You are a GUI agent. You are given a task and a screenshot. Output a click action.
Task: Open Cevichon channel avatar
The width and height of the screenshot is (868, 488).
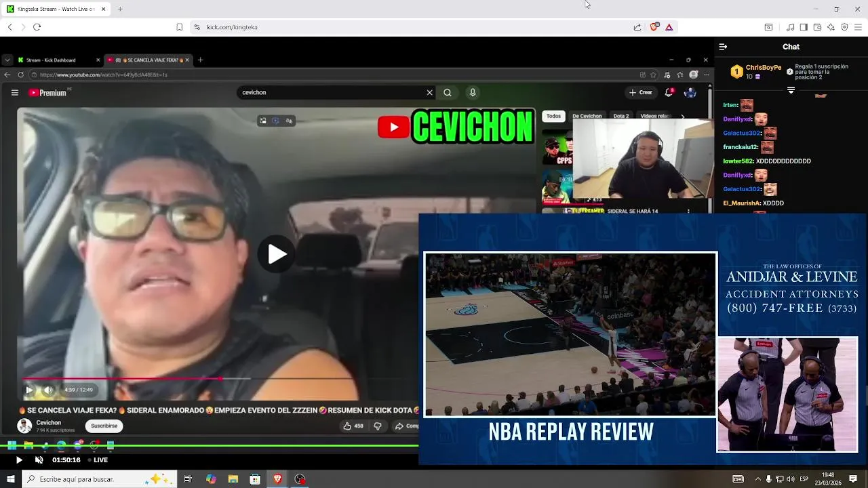tap(24, 426)
